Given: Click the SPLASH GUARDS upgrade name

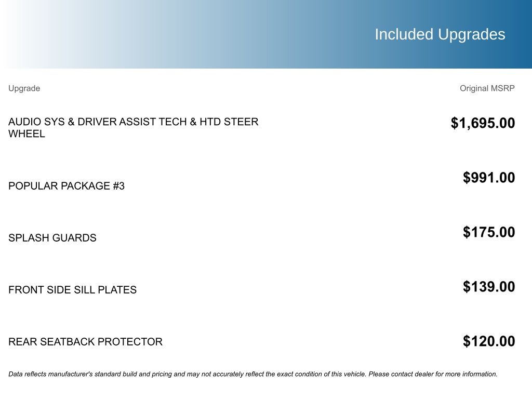Looking at the screenshot, I should [52, 238].
